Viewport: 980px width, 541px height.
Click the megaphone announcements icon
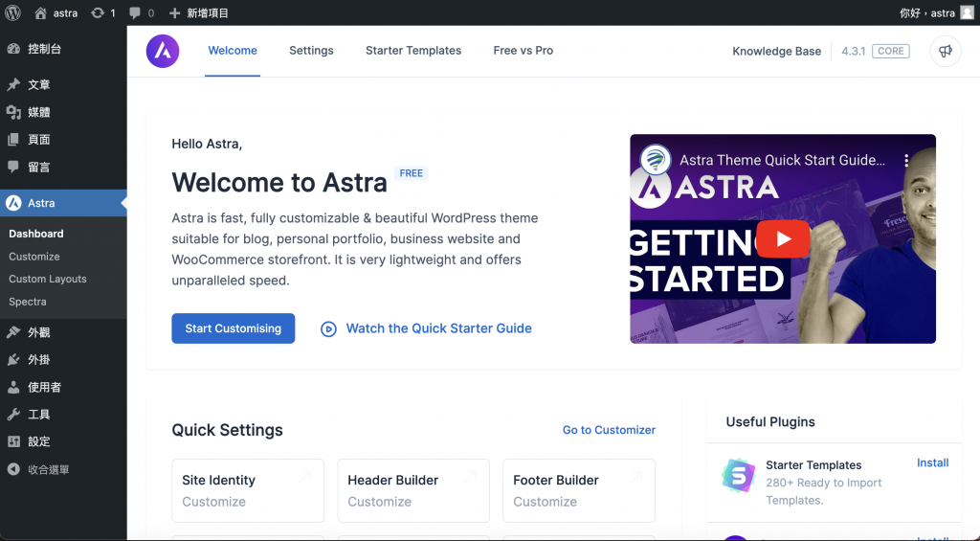click(x=945, y=51)
